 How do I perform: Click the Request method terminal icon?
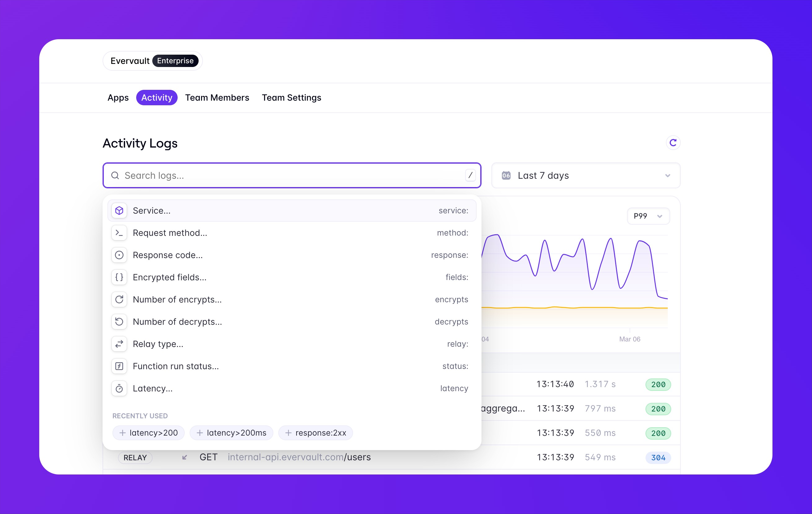pos(119,233)
